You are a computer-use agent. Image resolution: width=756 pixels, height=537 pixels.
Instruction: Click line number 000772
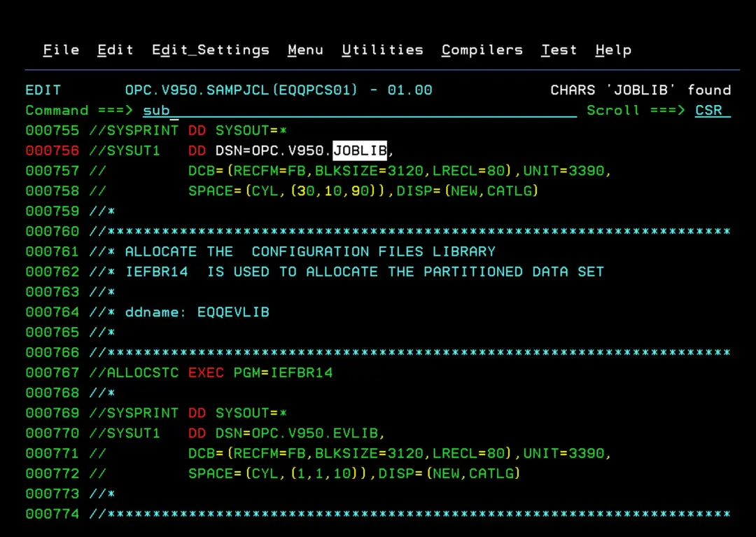(52, 474)
